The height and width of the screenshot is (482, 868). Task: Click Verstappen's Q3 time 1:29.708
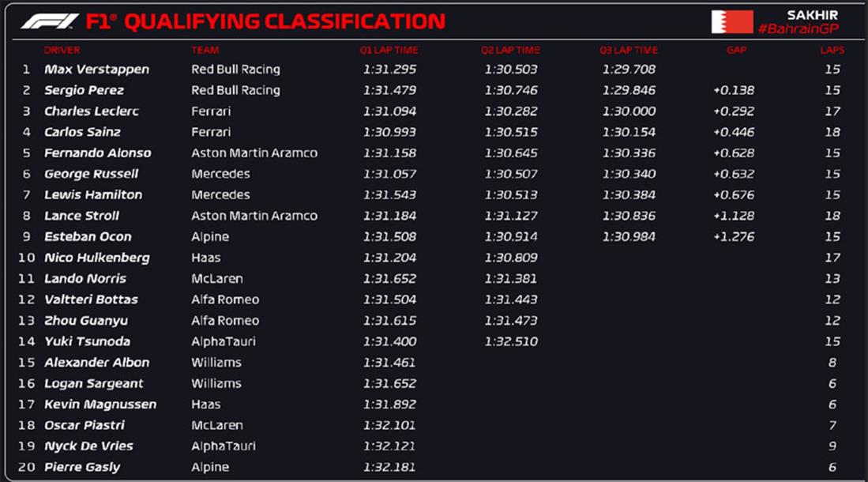628,70
